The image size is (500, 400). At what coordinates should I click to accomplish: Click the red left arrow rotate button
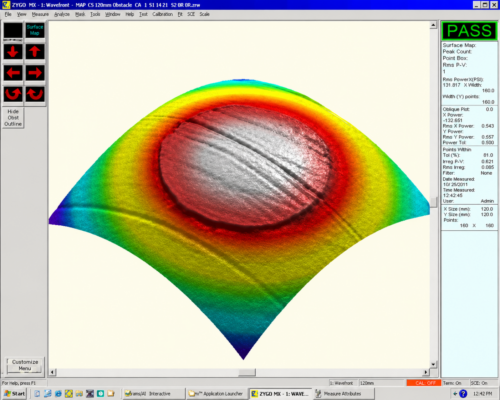(13, 73)
